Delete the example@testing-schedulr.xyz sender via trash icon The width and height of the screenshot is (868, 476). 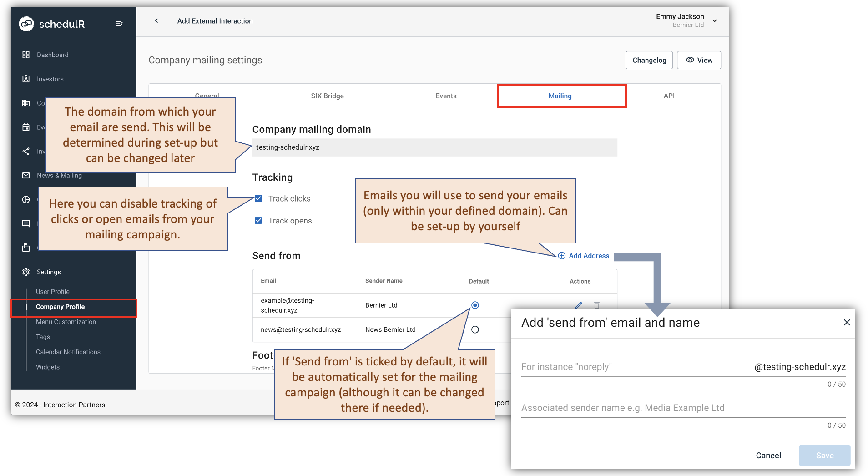[x=596, y=305]
